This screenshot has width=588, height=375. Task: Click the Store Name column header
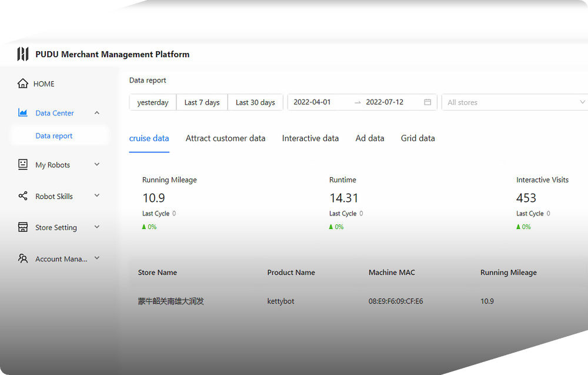[x=157, y=273]
